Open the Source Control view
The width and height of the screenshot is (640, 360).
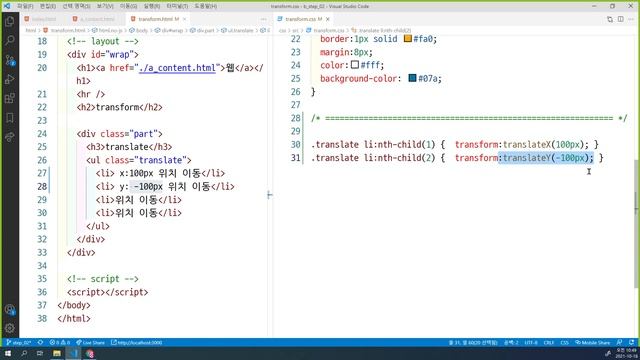pos(10,60)
